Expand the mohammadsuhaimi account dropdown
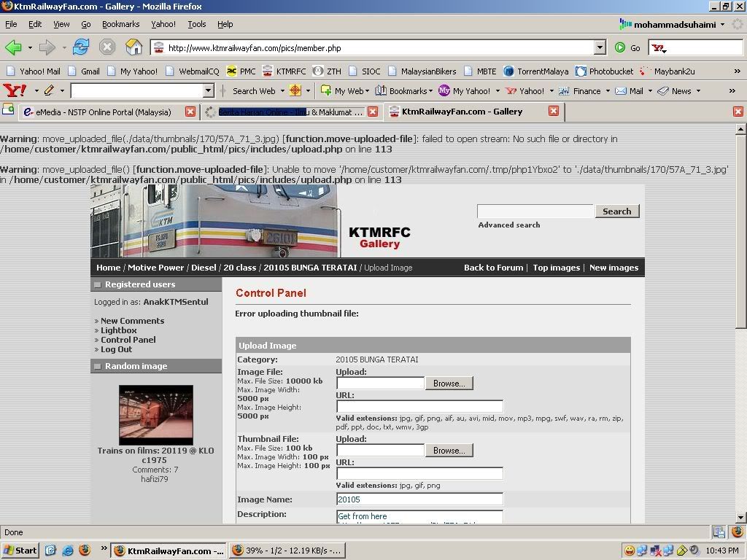 point(722,24)
